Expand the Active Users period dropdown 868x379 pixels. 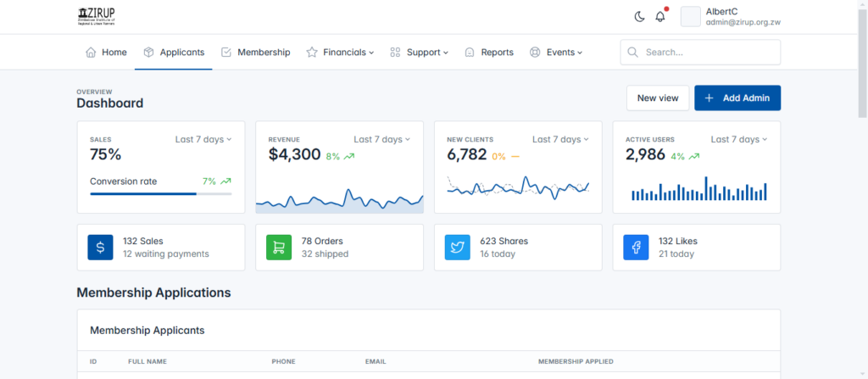pyautogui.click(x=738, y=139)
